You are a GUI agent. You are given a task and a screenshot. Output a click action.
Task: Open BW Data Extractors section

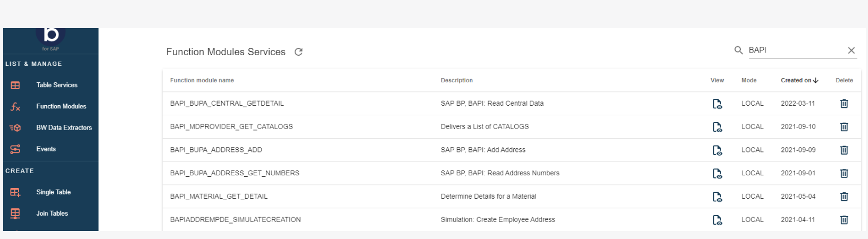(64, 127)
